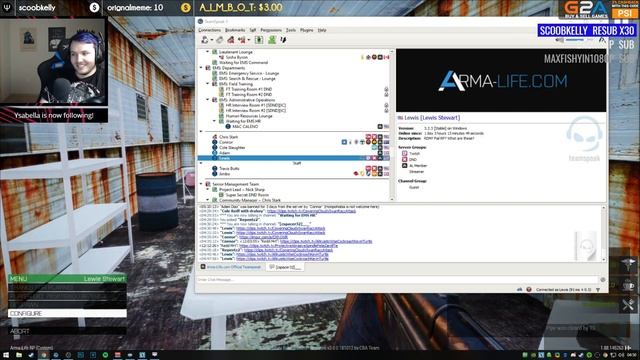Click the chat message input field
The image size is (640, 360).
click(x=397, y=280)
